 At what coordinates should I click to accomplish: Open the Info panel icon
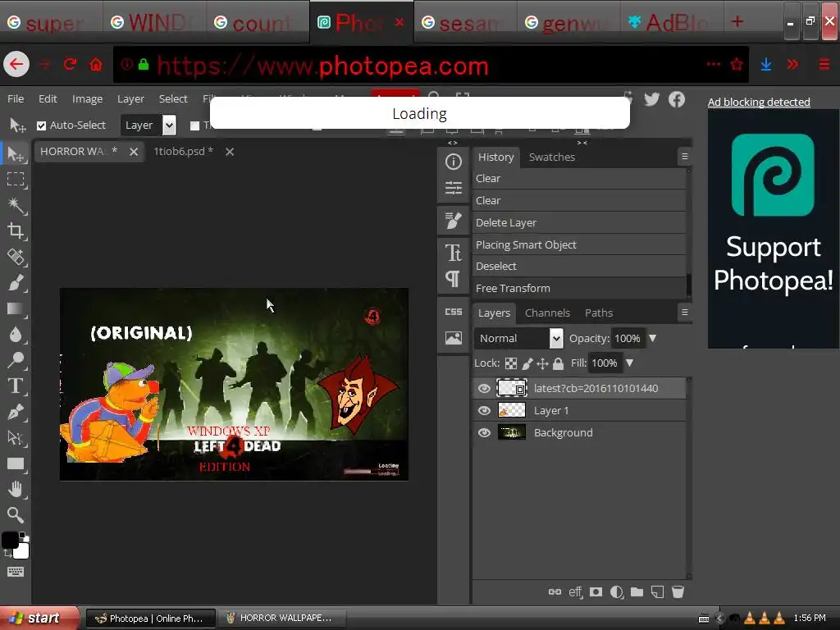click(x=453, y=162)
